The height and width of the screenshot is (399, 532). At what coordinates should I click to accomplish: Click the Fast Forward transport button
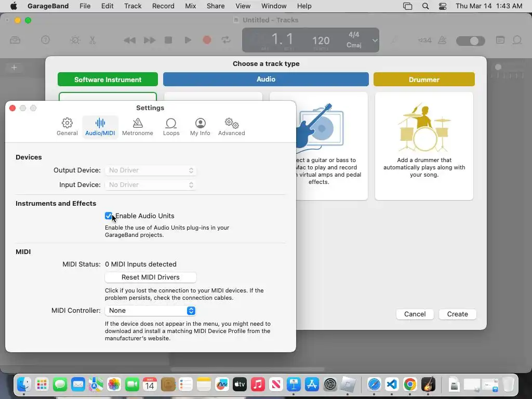149,41
